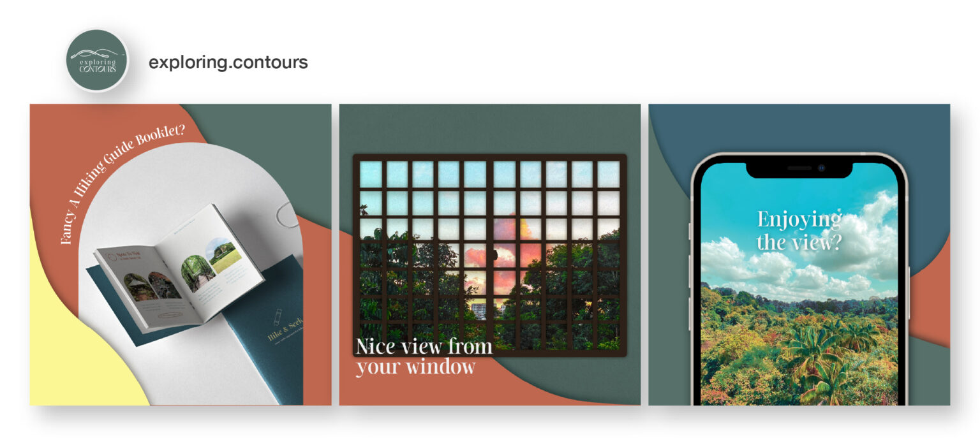Open the hiking guide booklet post
Viewport: 980px width, 438px height.
[x=181, y=254]
